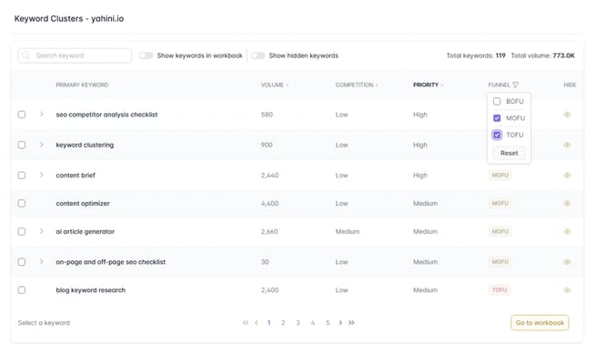This screenshot has height=364, width=606.
Task: Select the keyword clustering row checkbox
Action: coord(22,145)
